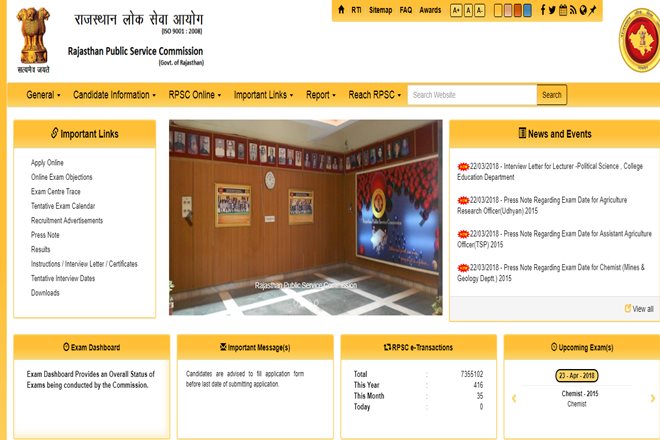This screenshot has width=660, height=440.
Task: Expand the Candidate Information dropdown
Action: (x=114, y=95)
